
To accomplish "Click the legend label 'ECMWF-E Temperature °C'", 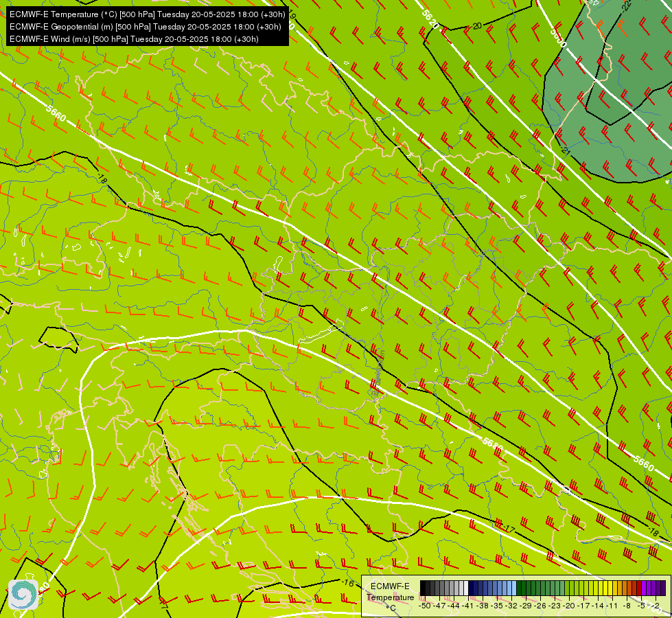I will coord(390,597).
